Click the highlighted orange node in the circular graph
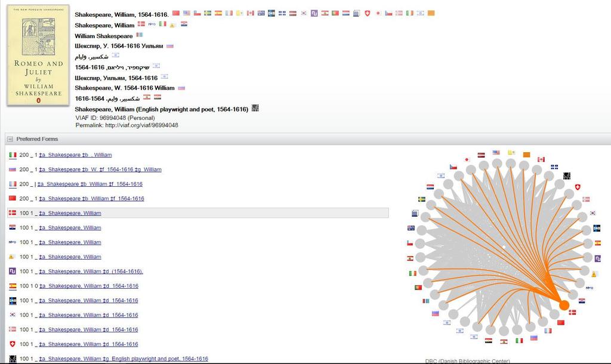This screenshot has width=611, height=364. pos(564,305)
